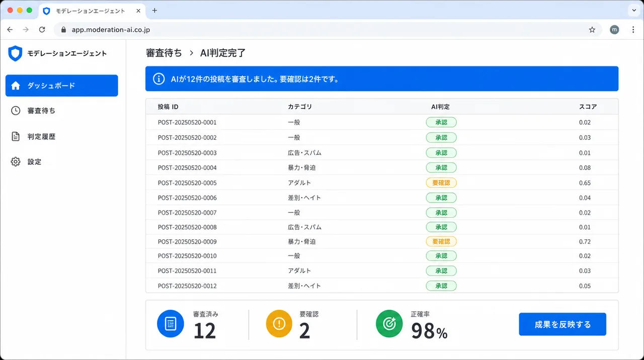The height and width of the screenshot is (360, 644).
Task: Select row POST-20250520-0007
Action: 382,213
